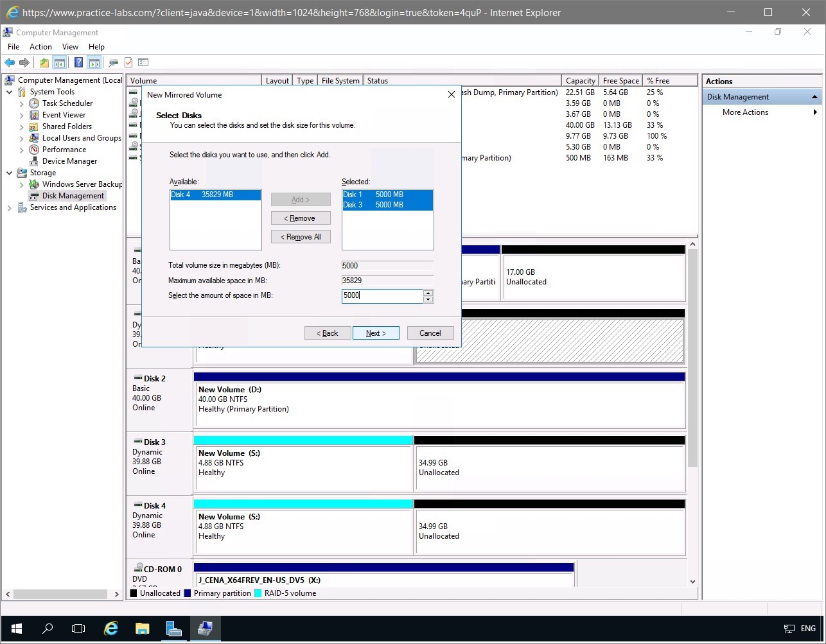Expand the More Actions submenu arrow

coord(815,112)
